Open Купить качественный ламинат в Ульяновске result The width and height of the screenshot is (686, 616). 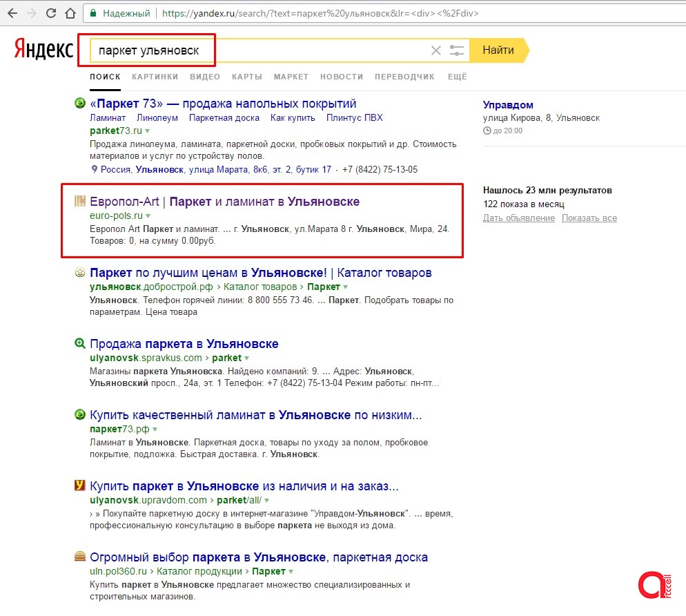[x=256, y=415]
